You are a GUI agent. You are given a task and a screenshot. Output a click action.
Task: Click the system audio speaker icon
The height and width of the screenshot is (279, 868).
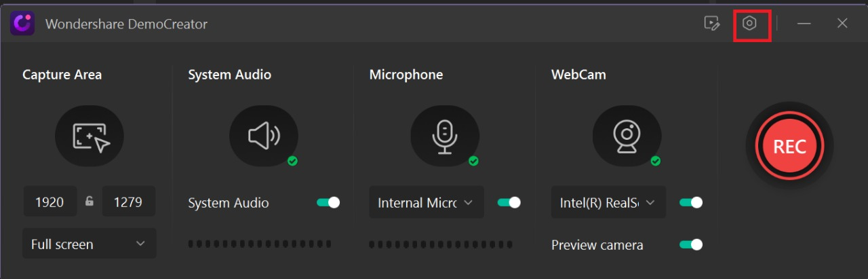(x=263, y=136)
